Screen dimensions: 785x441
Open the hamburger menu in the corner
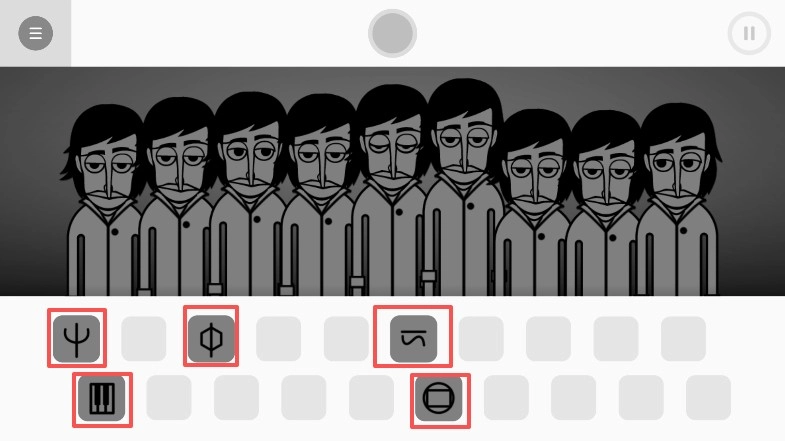[x=36, y=33]
